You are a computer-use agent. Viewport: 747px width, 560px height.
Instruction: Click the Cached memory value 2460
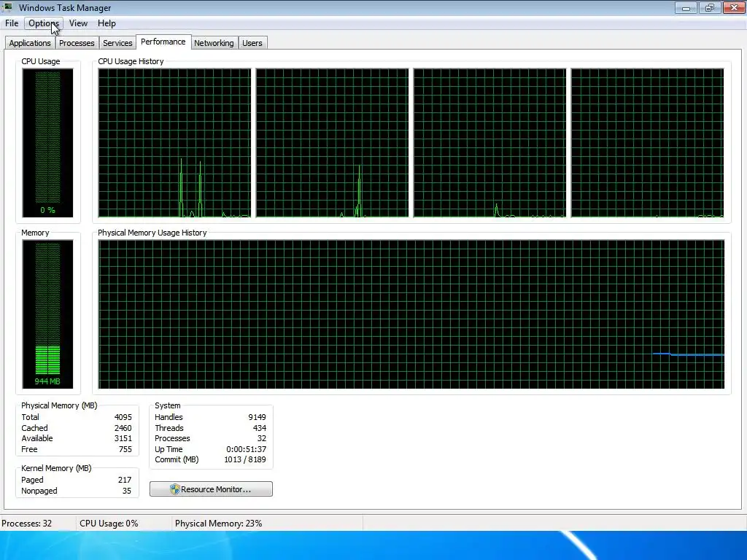coord(123,428)
